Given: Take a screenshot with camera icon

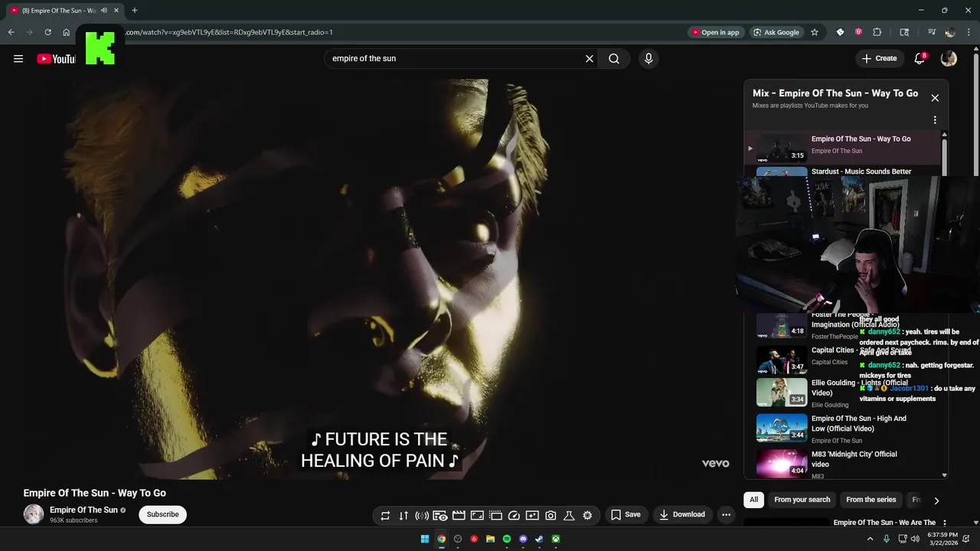Looking at the screenshot, I should (550, 516).
